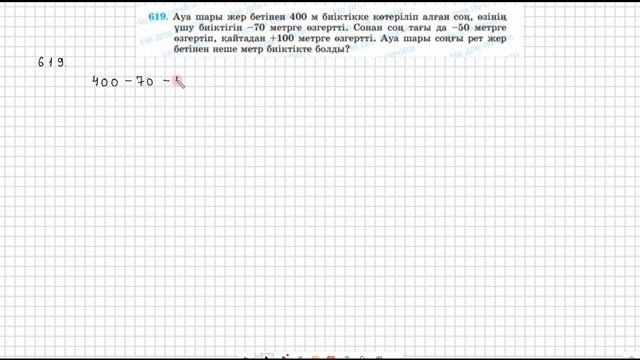
Task: Click the red pen cursor marker
Action: [x=179, y=82]
